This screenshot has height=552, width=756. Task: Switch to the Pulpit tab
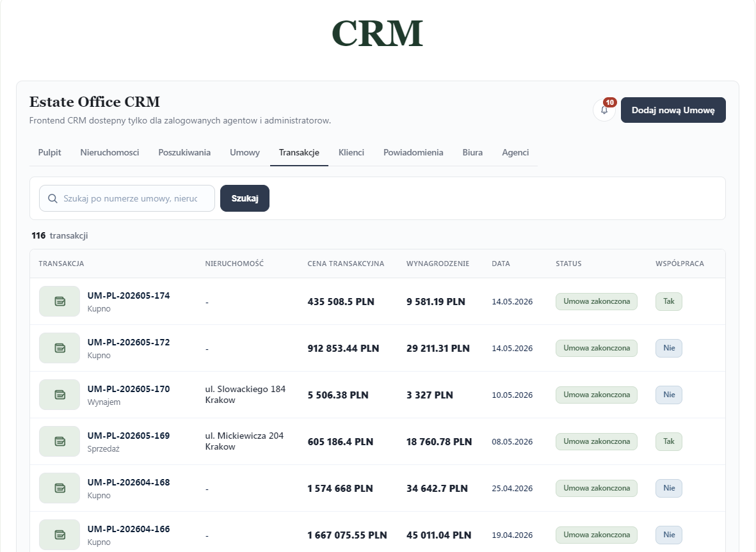(50, 153)
